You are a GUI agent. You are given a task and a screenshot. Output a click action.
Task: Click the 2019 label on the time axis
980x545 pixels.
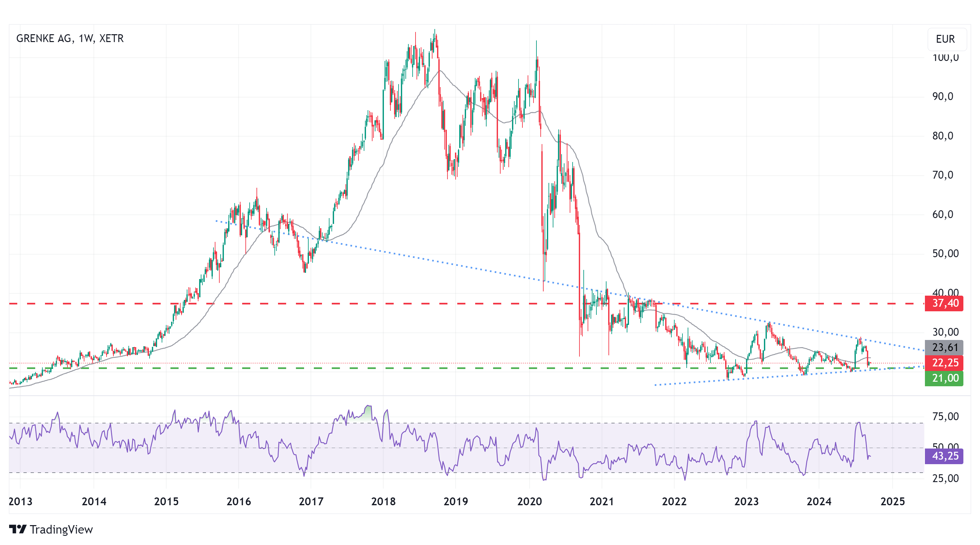point(456,502)
